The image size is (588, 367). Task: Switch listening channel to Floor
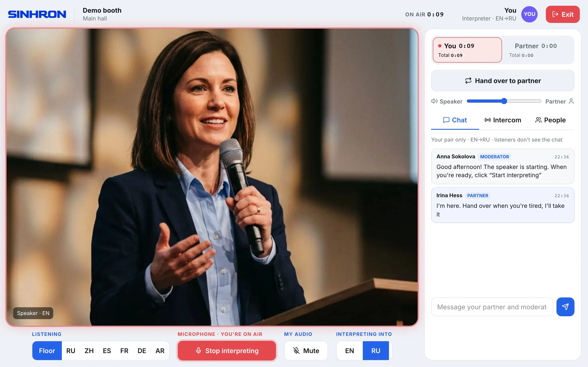point(47,350)
